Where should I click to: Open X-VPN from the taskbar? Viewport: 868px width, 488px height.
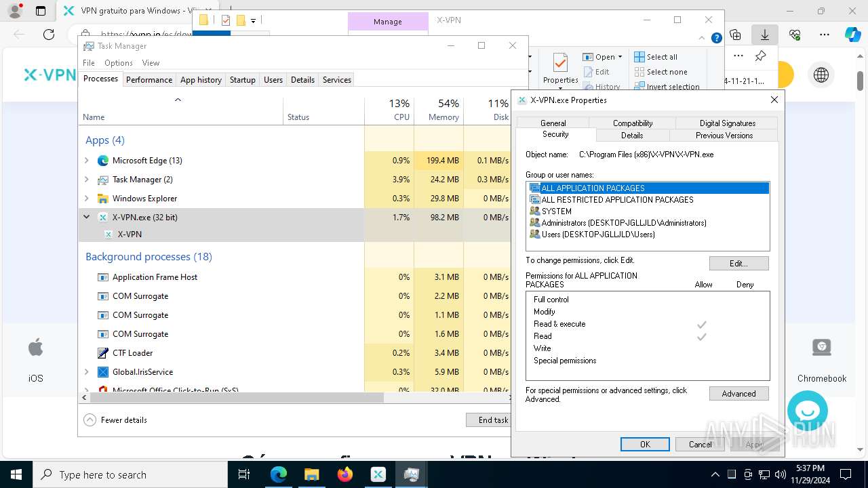coord(378,474)
